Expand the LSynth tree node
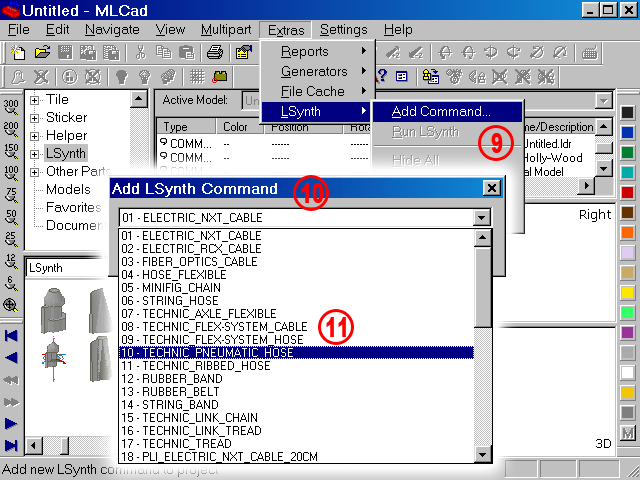Viewport: 640px width, 480px height. [x=35, y=154]
